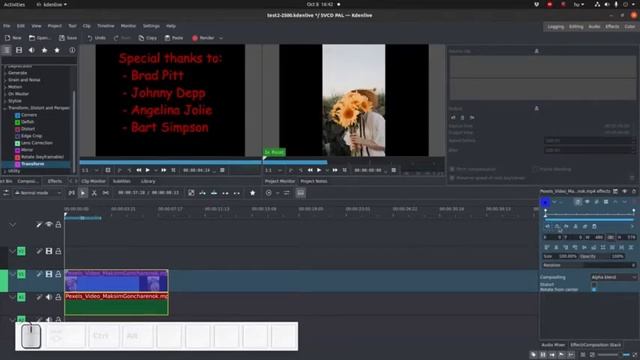This screenshot has width=640, height=360.
Task: Play the project monitor
Action: click(319, 170)
